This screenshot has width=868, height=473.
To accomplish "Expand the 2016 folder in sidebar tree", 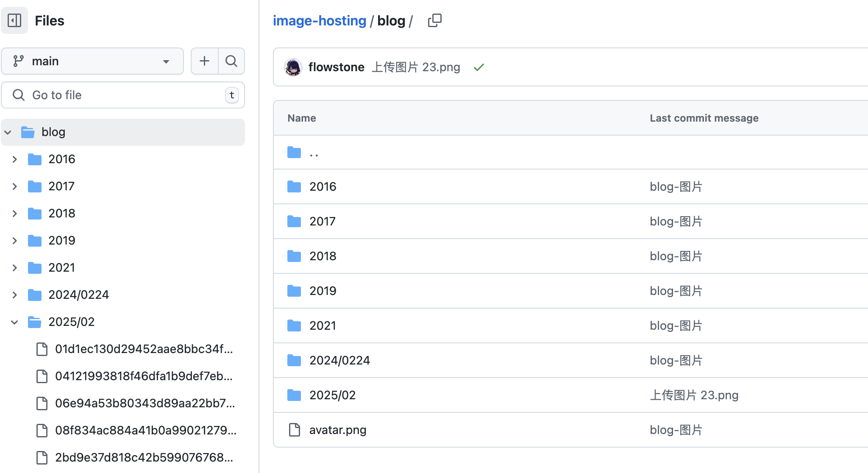I will coord(15,159).
